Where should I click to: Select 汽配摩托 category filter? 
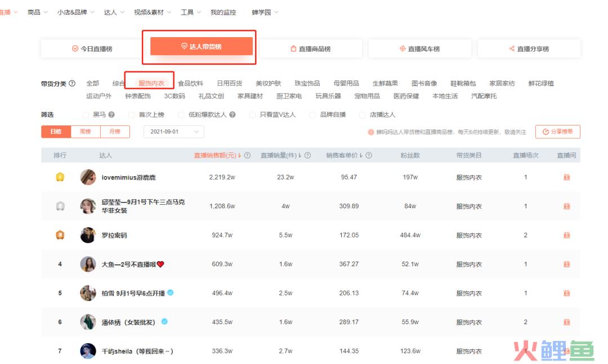484,96
